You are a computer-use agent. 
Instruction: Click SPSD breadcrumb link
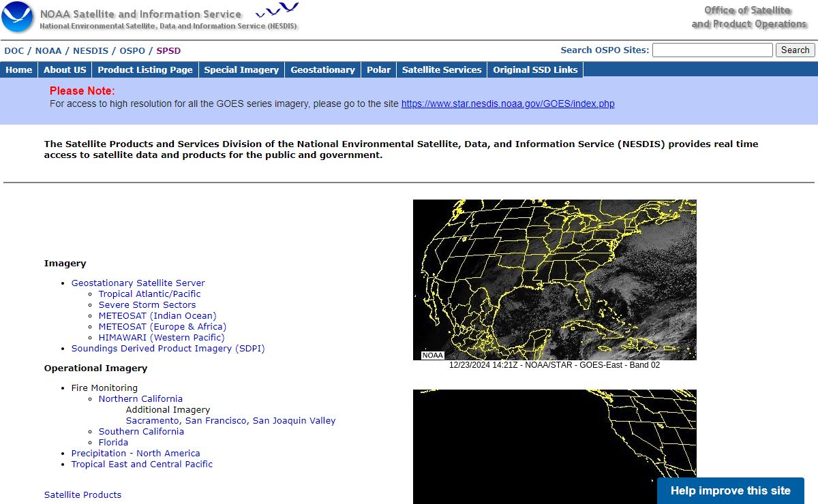click(x=168, y=50)
